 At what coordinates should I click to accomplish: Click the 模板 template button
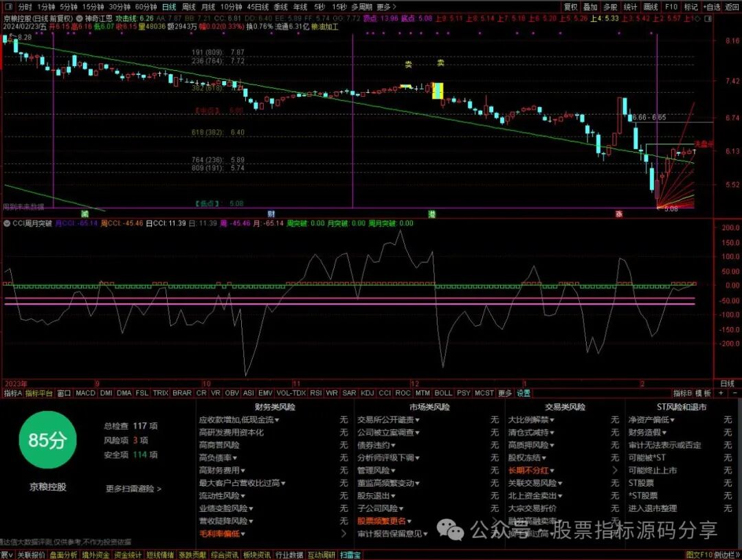[704, 393]
